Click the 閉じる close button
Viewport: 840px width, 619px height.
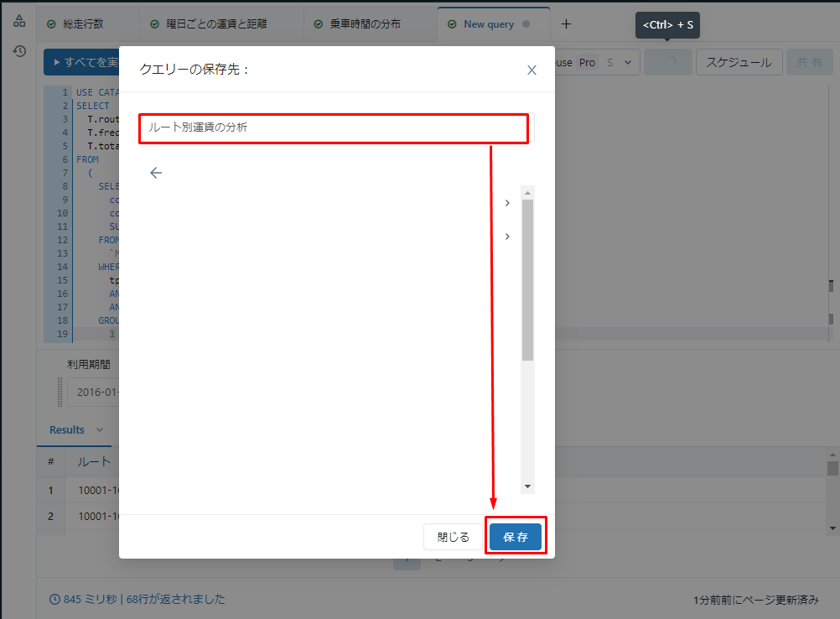point(453,537)
